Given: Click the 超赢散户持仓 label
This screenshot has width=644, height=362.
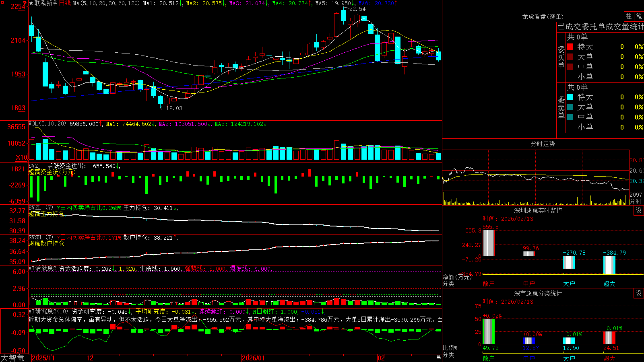Looking at the screenshot, I should click(46, 244).
